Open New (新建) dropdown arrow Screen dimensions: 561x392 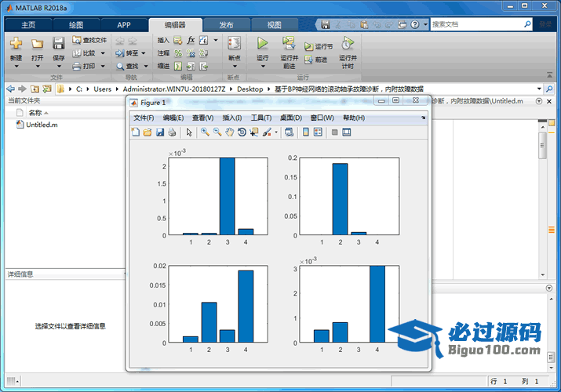tap(16, 66)
